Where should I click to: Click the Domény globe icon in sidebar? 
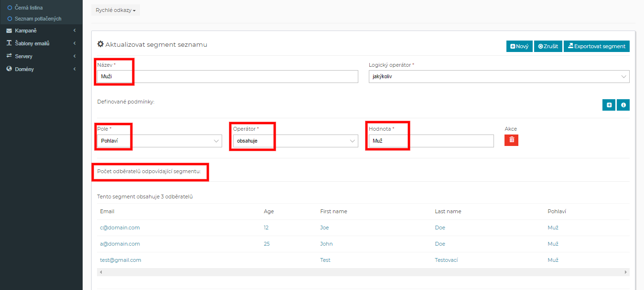(x=9, y=69)
